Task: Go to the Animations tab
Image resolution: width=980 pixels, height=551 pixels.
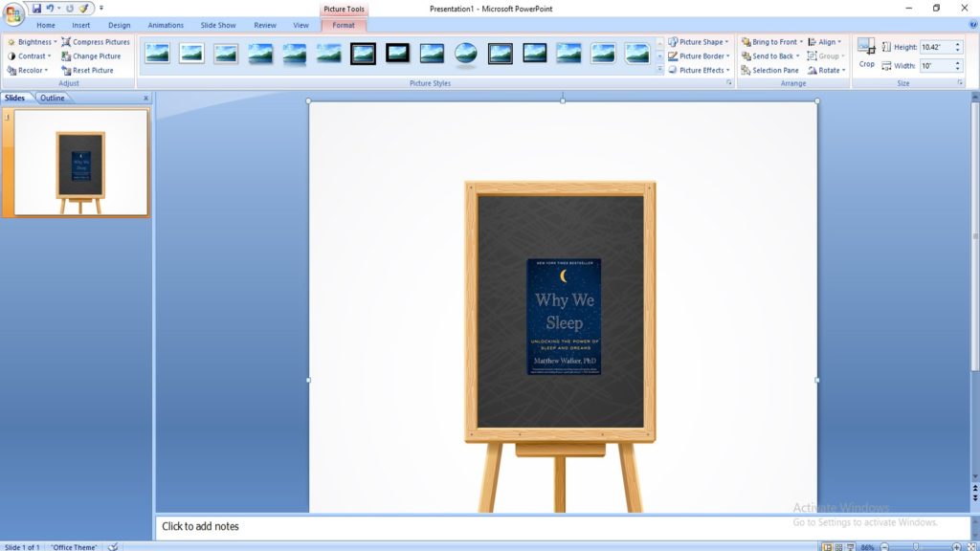Action: pos(166,25)
